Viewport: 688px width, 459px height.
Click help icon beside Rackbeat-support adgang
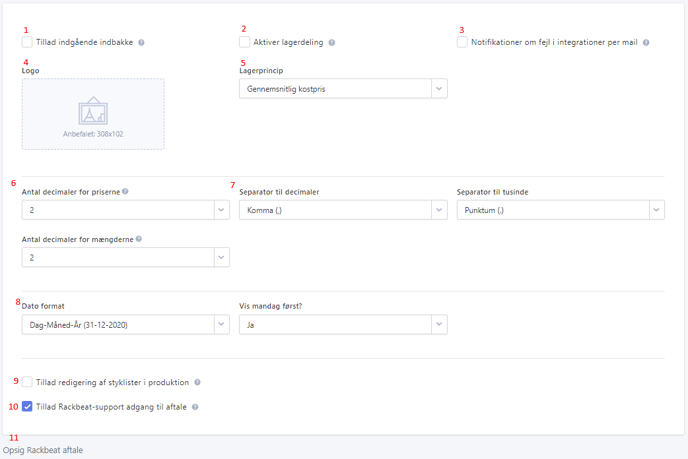click(195, 407)
